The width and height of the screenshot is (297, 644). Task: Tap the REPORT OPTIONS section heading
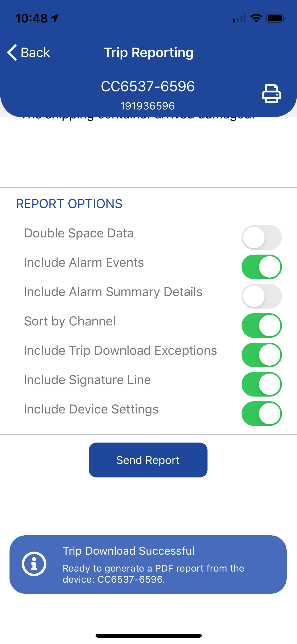click(69, 204)
